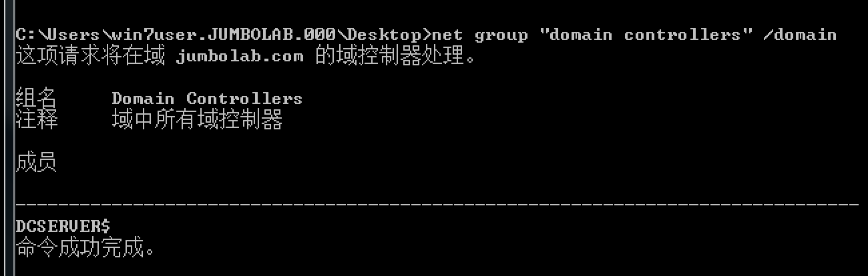
Task: Click the 注释 label
Action: pyautogui.click(x=36, y=120)
